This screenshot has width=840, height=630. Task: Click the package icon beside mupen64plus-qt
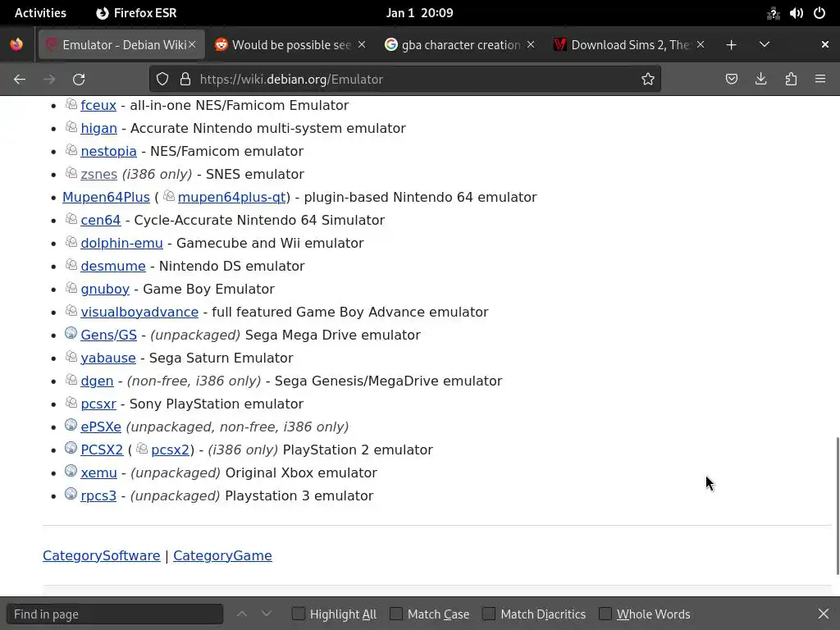(169, 195)
